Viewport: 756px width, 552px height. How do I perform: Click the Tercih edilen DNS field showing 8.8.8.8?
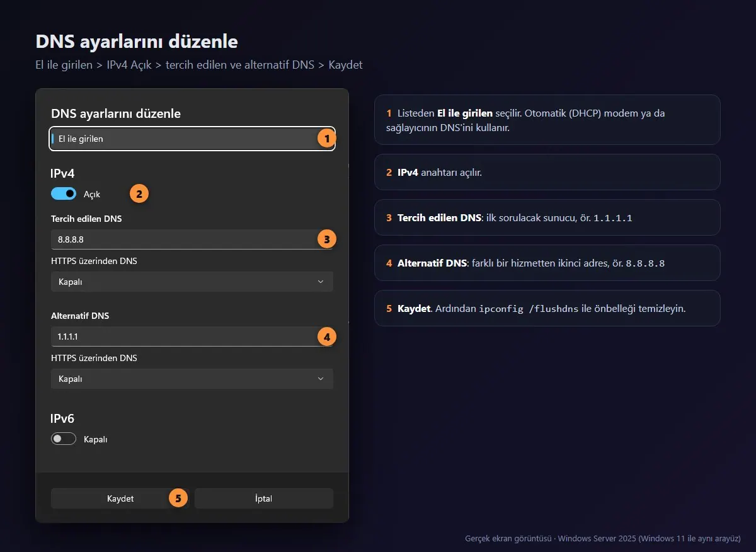(x=192, y=239)
